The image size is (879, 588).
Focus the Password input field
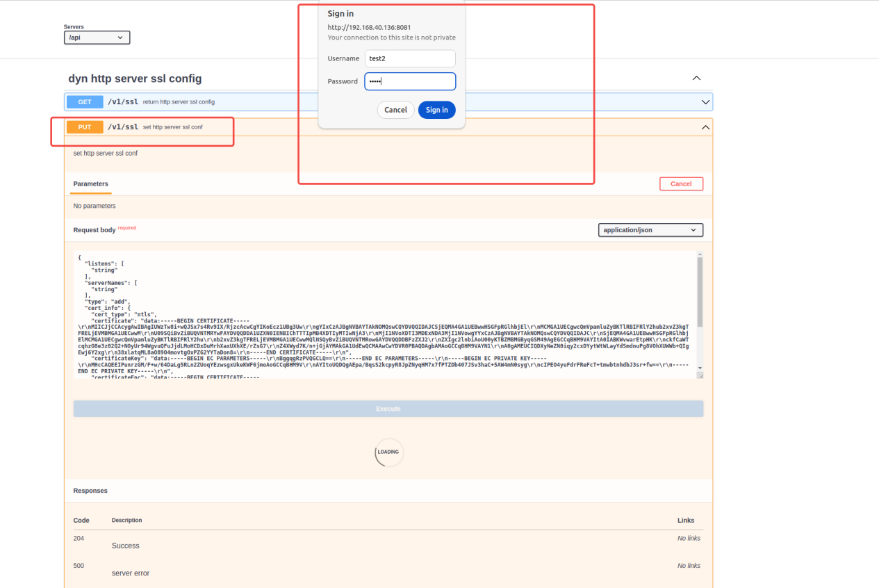point(410,81)
